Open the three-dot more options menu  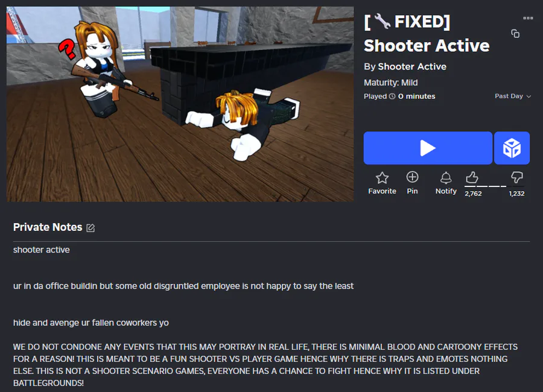pyautogui.click(x=528, y=18)
